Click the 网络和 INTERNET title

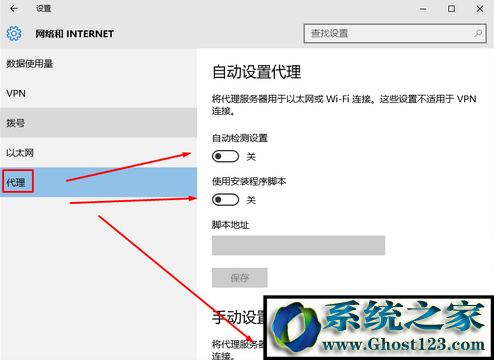75,34
